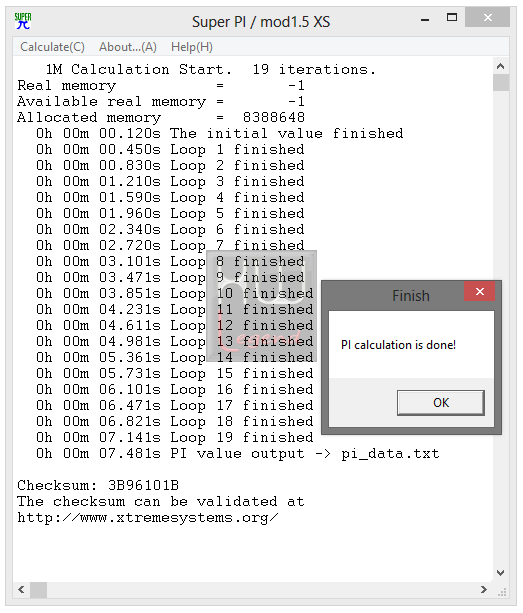Click the Super PI application icon
Viewport: 523px width, 613px height.
(23, 21)
